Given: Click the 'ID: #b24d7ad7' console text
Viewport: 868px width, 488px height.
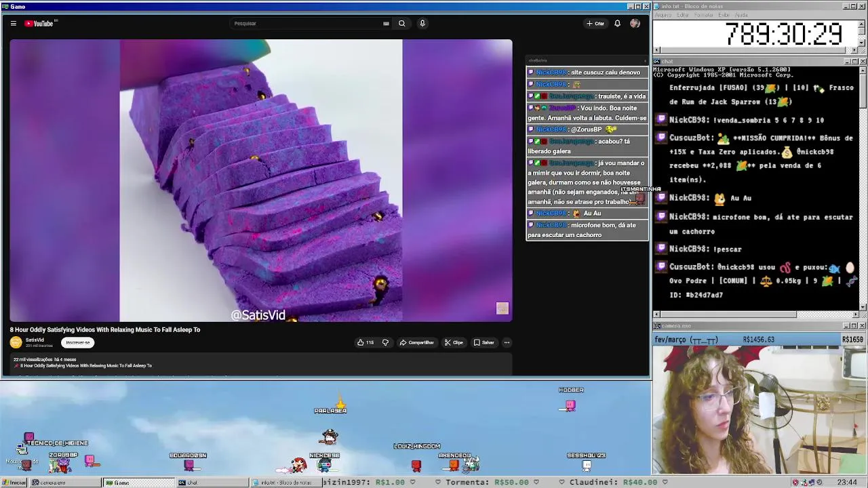Looking at the screenshot, I should (x=696, y=295).
